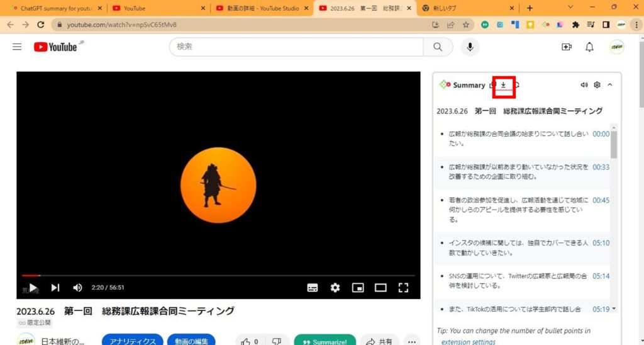The image size is (644, 345).
Task: Open the channel avatar below the video
Action: coord(26,340)
